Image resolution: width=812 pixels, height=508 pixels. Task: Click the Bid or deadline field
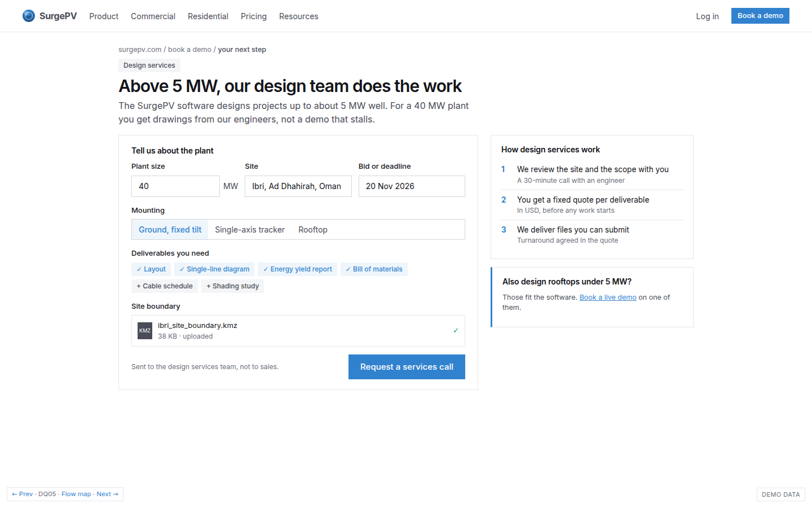coord(412,186)
